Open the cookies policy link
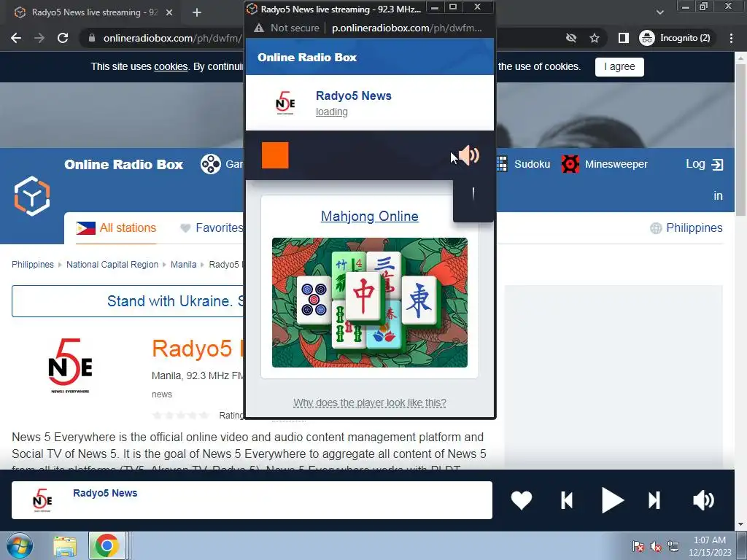The width and height of the screenshot is (747, 560). (171, 66)
